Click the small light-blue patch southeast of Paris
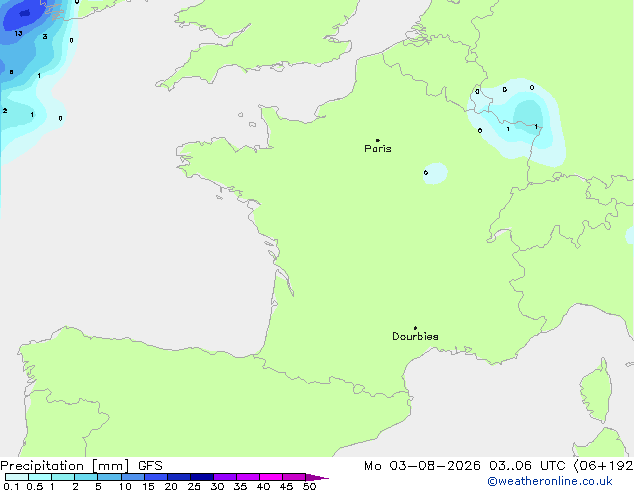The height and width of the screenshot is (490, 634). coord(435,173)
